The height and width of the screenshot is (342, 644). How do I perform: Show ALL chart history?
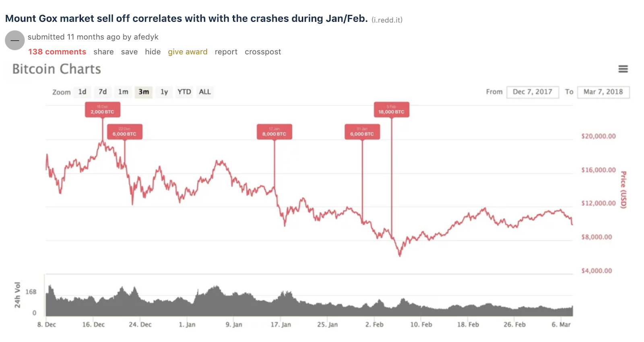205,92
